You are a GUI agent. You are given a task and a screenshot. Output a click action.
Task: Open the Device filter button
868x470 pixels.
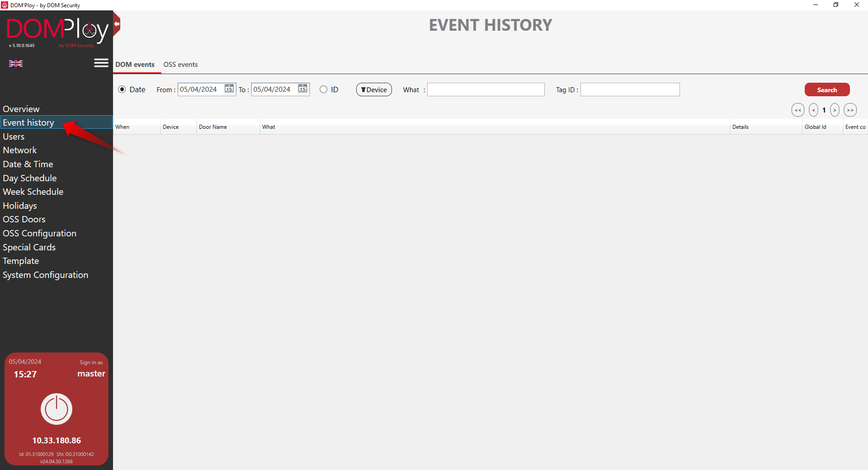(374, 89)
